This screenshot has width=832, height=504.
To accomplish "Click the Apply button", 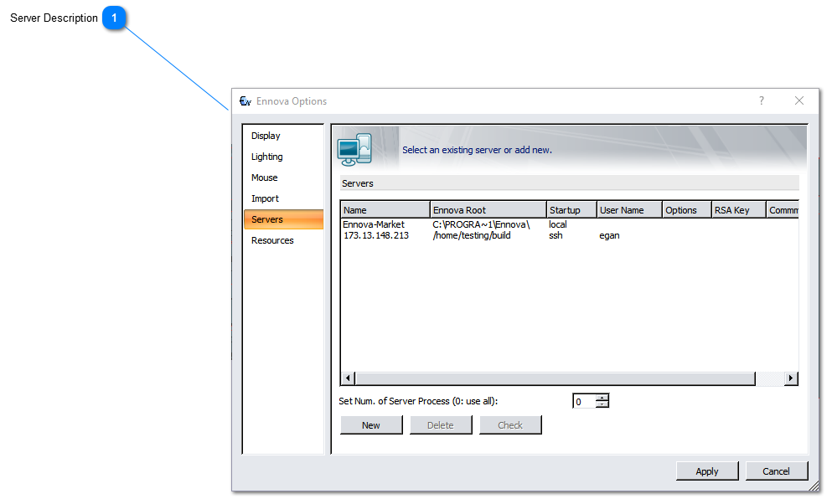I will (707, 471).
